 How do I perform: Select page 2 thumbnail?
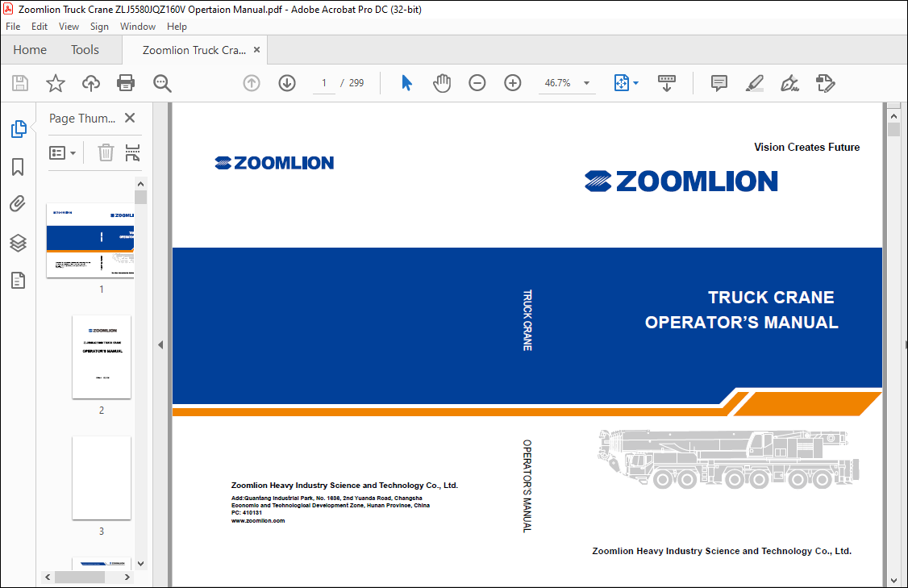(x=102, y=357)
